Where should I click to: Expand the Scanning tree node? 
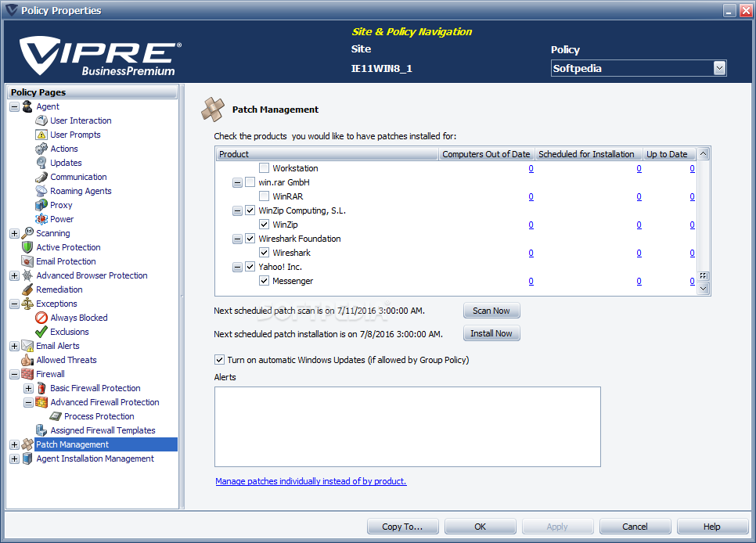tap(14, 233)
